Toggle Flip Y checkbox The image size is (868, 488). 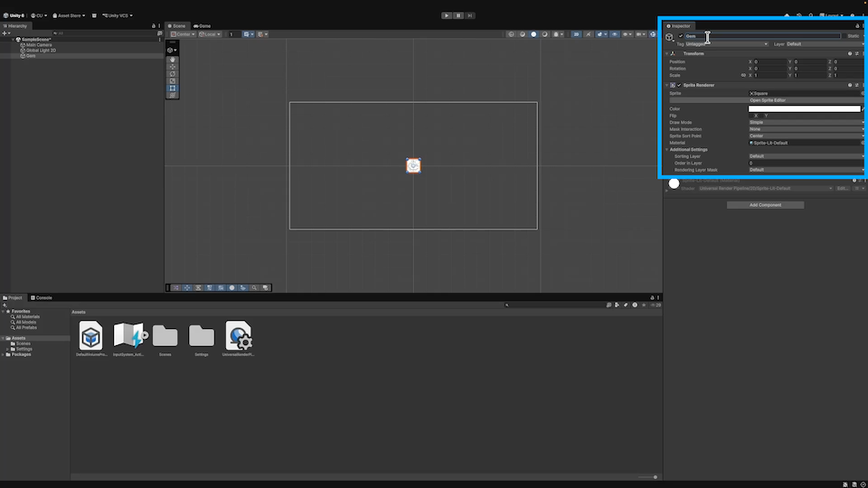click(x=761, y=116)
